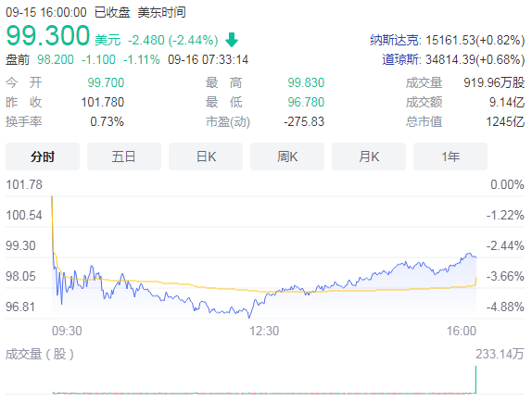
Task: Click the 16:00 closing time label
Action: (x=462, y=331)
